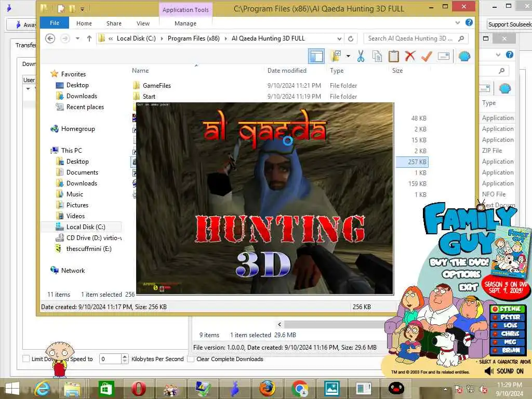Open CD Drive (D:) virtio
Screen dimensions: 532x399
[x=94, y=238]
